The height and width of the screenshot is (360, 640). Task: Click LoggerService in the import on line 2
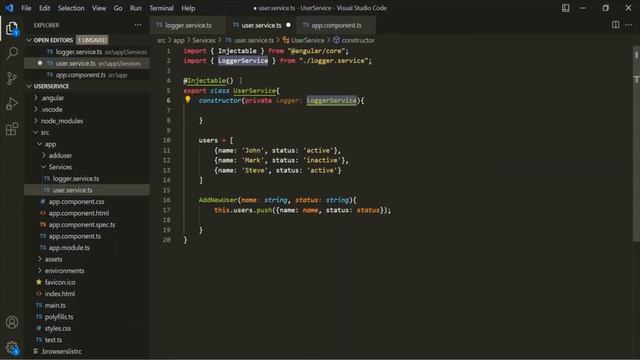243,61
